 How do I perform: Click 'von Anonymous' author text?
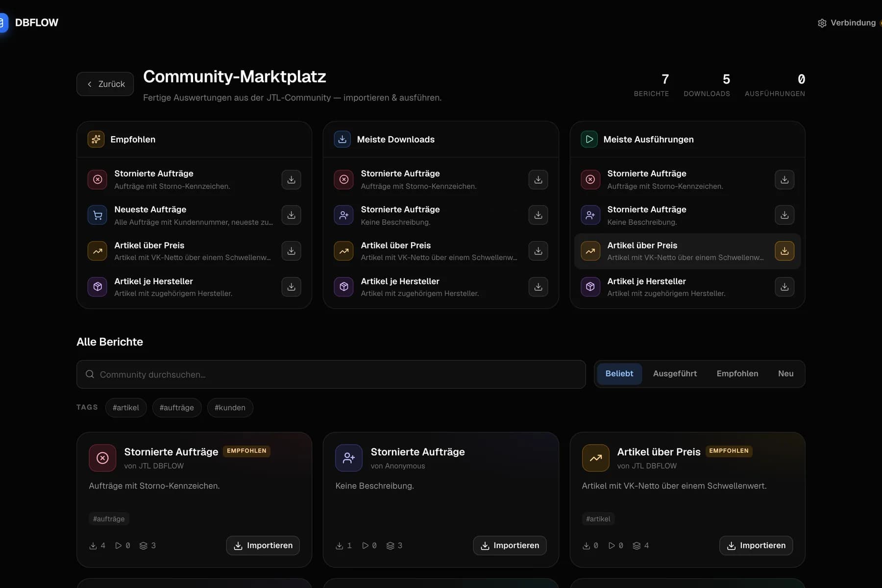coord(398,466)
